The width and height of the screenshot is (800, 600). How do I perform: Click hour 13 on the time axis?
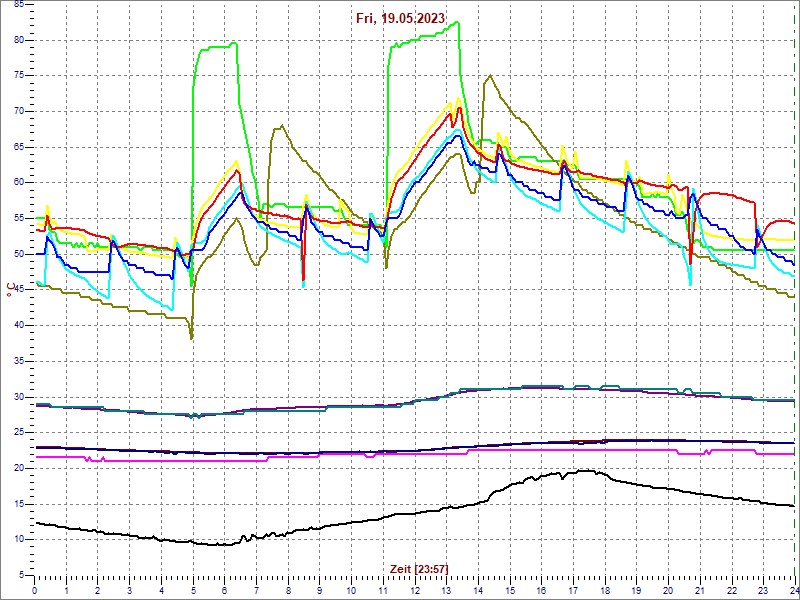(446, 588)
